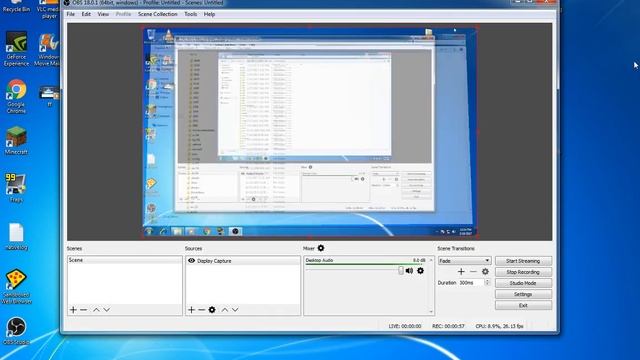Select the Windows Movie Maker desktop icon

[48, 50]
